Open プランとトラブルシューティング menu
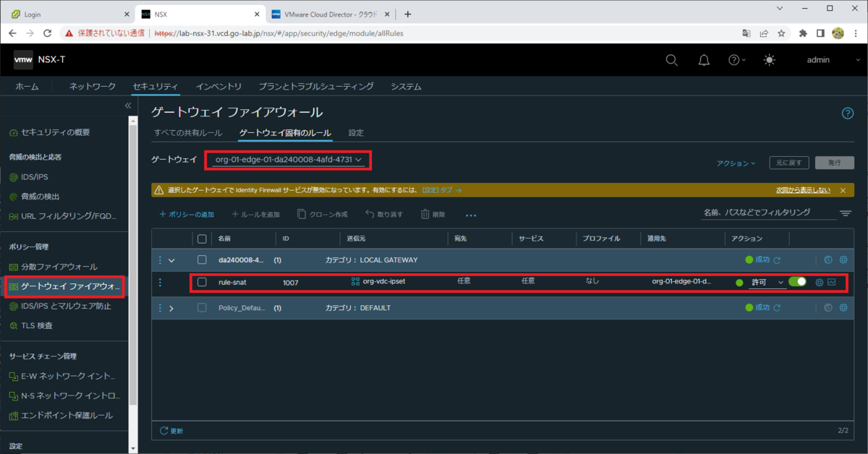Image resolution: width=868 pixels, height=454 pixels. (316, 87)
